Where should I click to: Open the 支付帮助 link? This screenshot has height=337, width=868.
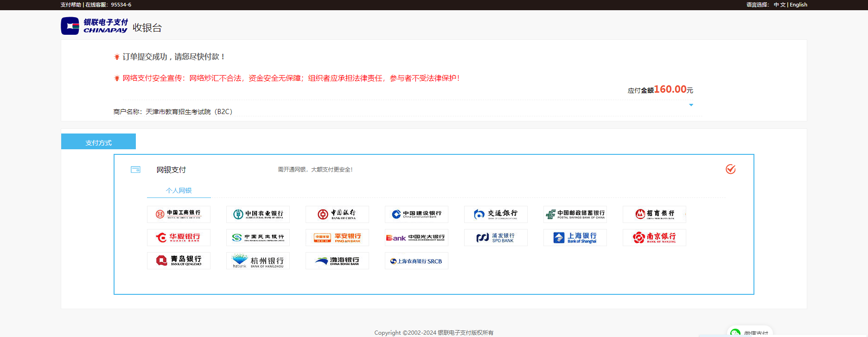coord(71,5)
